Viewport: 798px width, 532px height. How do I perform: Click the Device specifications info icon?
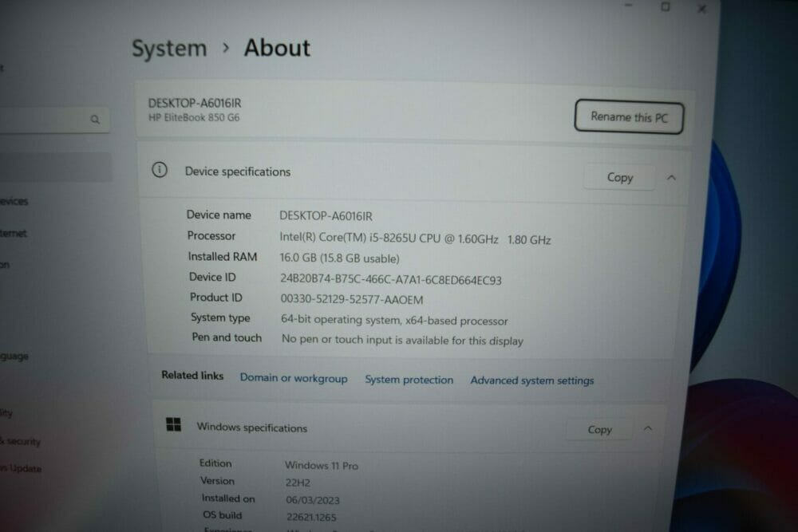pos(160,170)
